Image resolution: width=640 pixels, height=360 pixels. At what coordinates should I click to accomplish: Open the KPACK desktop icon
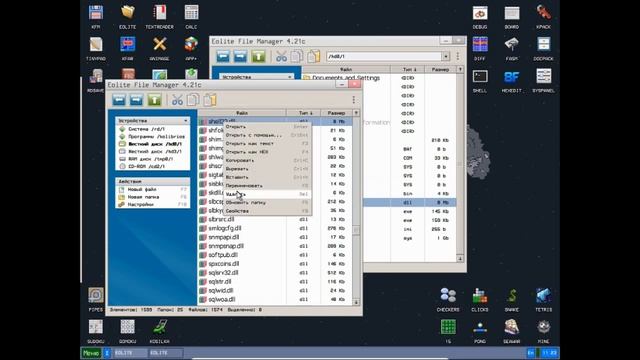[544, 16]
